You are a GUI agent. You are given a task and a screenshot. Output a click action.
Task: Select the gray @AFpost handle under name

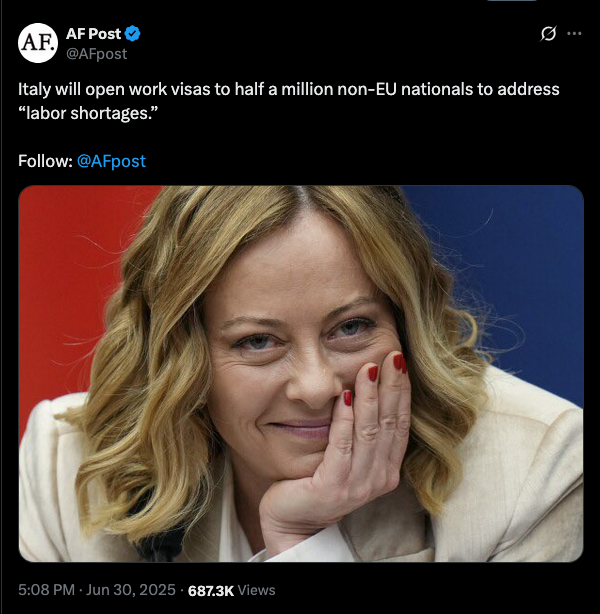pos(96,54)
